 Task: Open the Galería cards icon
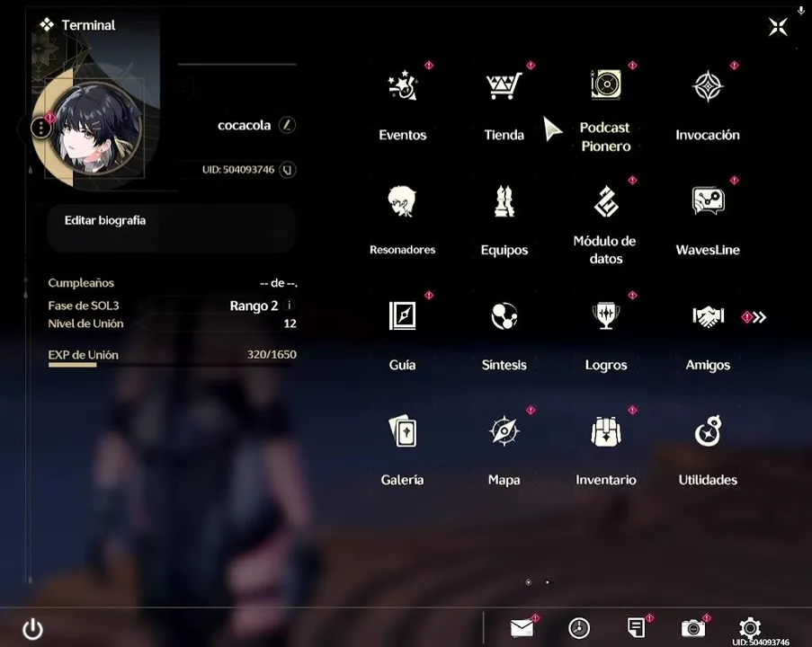[x=402, y=430]
